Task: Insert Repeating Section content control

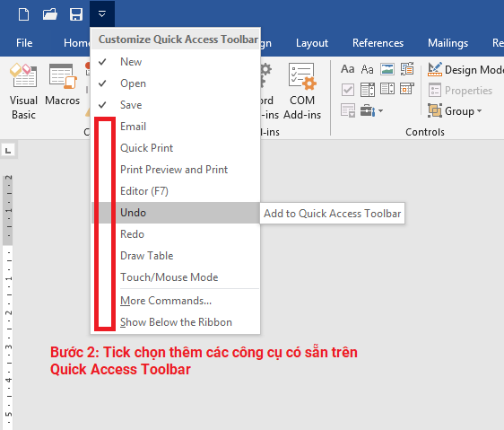Action: pyautogui.click(x=348, y=110)
